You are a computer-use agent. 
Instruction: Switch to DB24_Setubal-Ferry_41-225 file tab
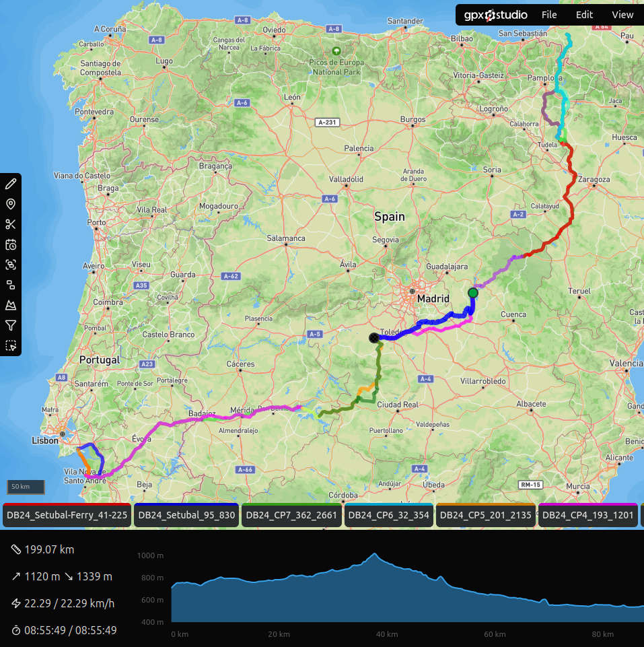tap(67, 515)
